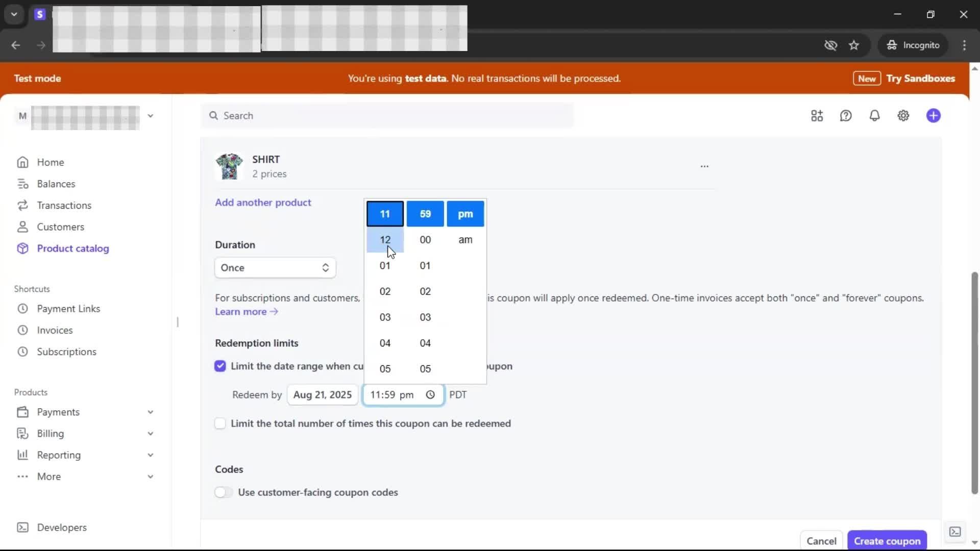Select hour 12 in time picker
This screenshot has width=980, height=551.
point(385,240)
